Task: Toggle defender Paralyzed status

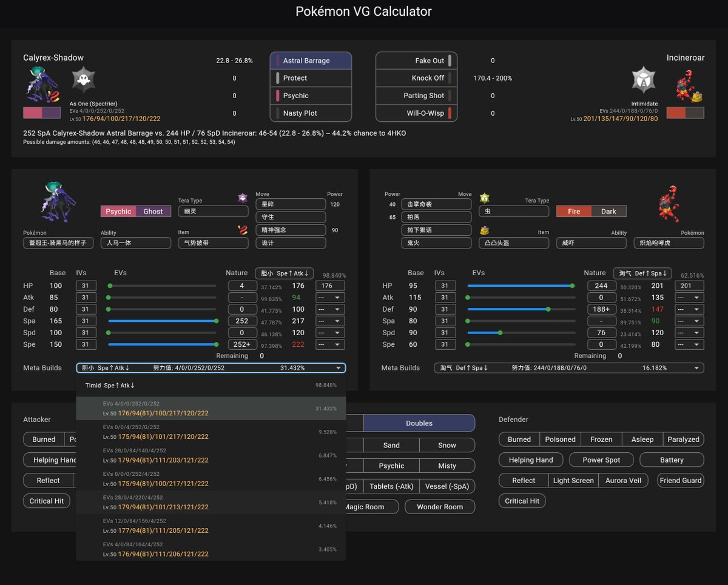Action: click(683, 440)
